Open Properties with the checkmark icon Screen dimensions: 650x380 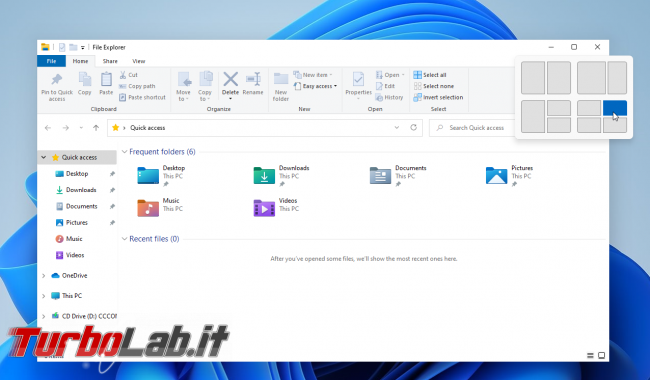(358, 79)
